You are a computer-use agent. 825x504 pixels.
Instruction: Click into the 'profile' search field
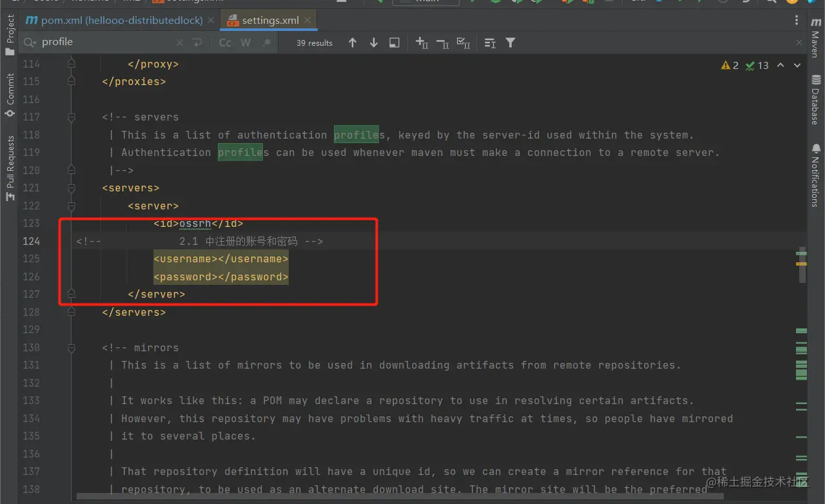(106, 43)
